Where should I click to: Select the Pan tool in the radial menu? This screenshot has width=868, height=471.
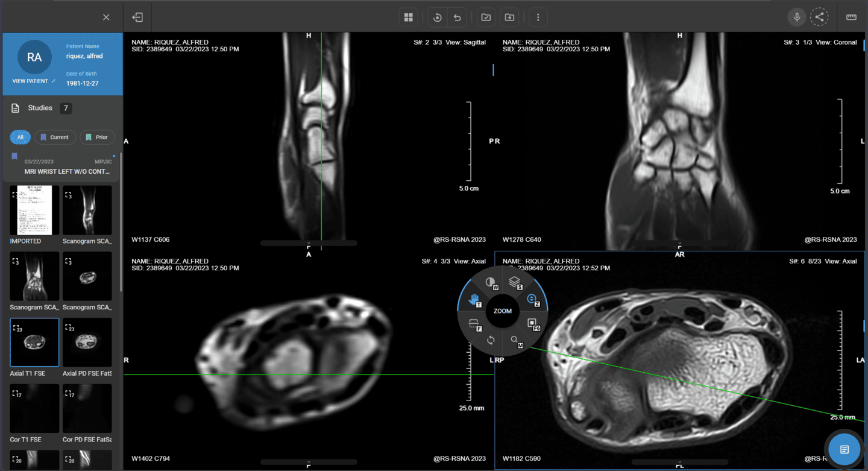tap(475, 300)
